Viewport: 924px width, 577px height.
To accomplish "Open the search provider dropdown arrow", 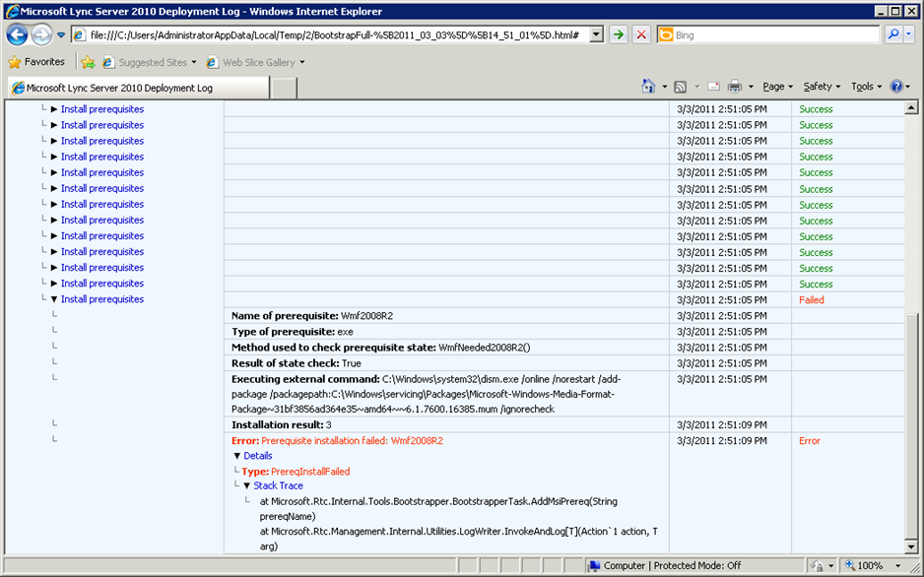I will pyautogui.click(x=908, y=34).
